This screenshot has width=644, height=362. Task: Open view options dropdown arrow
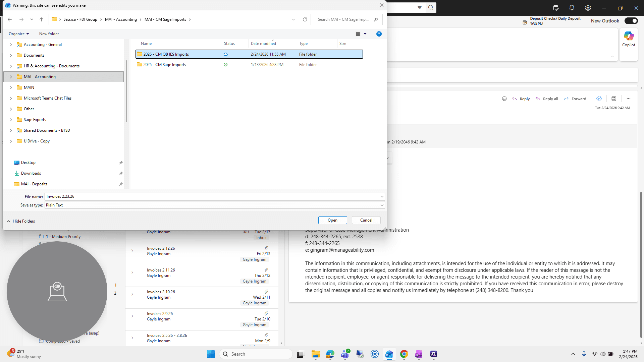[365, 34]
